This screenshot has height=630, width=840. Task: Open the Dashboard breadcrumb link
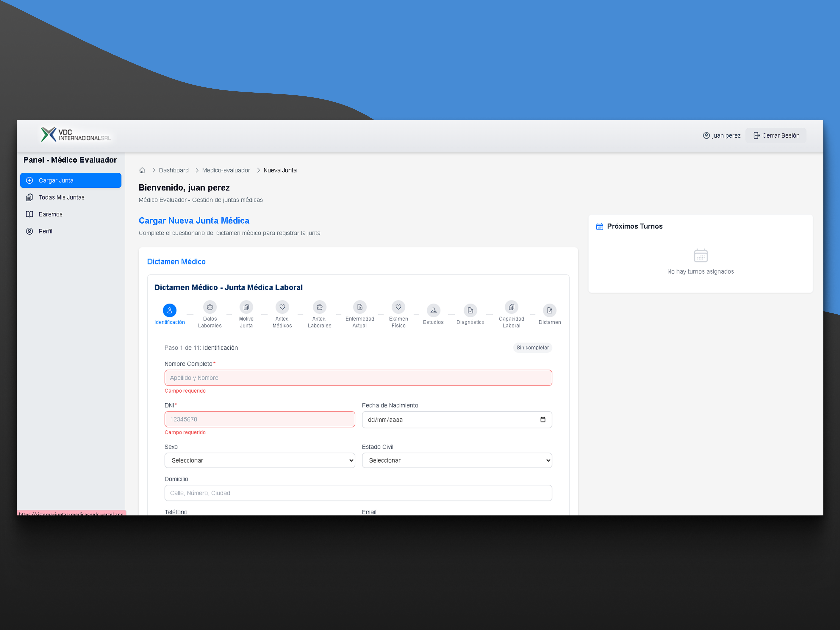pos(174,170)
